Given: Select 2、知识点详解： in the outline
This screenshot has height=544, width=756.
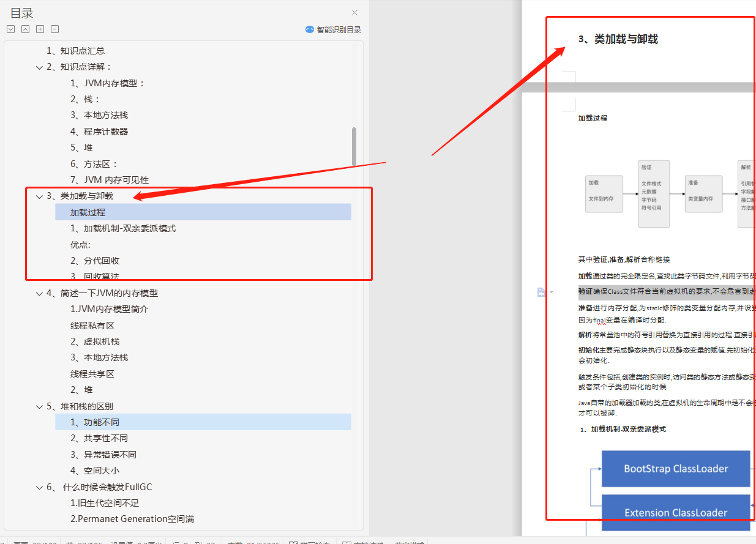Looking at the screenshot, I should (80, 67).
